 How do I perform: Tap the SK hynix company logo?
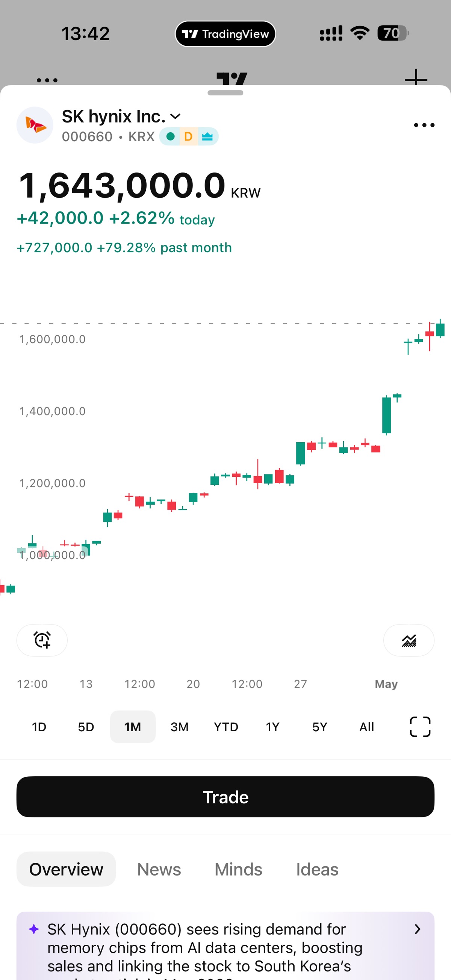[x=35, y=125]
